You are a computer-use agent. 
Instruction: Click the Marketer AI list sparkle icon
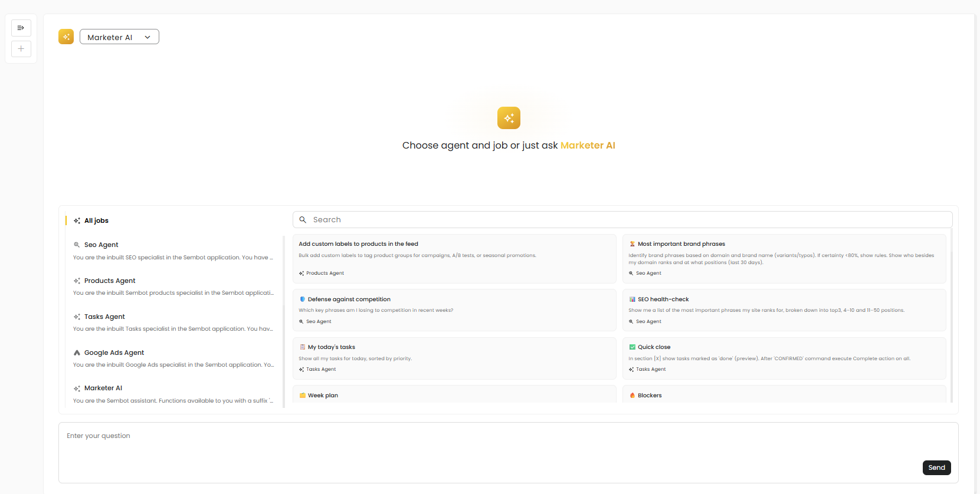(x=77, y=388)
